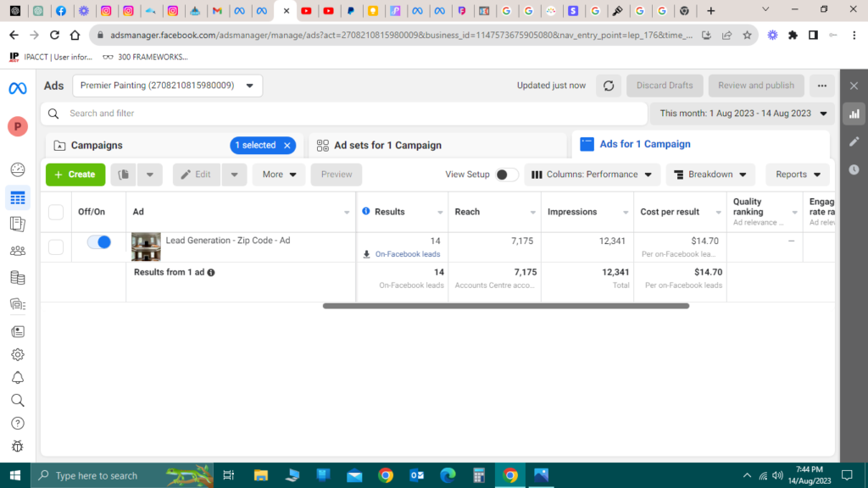Click the edit pencil icon in right panel
868x488 pixels.
(x=854, y=141)
